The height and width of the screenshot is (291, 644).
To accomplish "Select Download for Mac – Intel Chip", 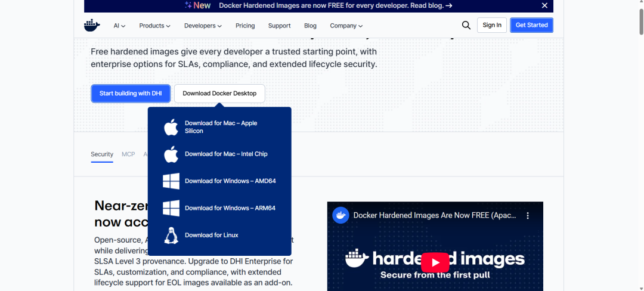I will pos(226,154).
